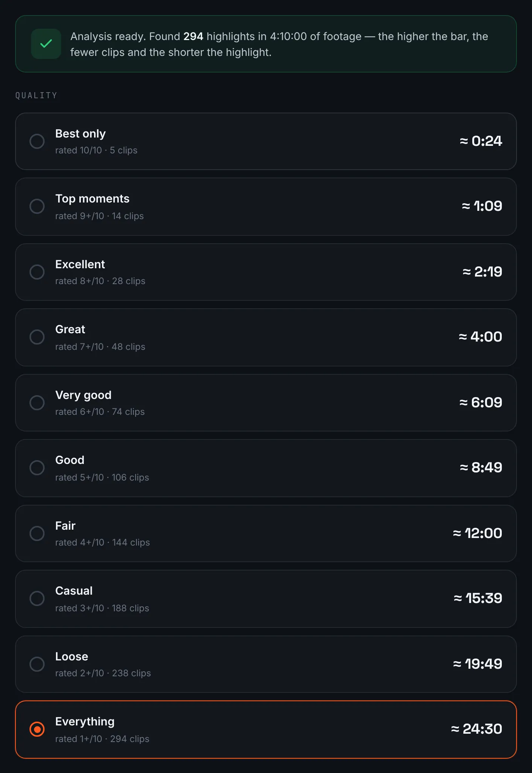
Task: Select the Very good radio button
Action: pos(37,403)
